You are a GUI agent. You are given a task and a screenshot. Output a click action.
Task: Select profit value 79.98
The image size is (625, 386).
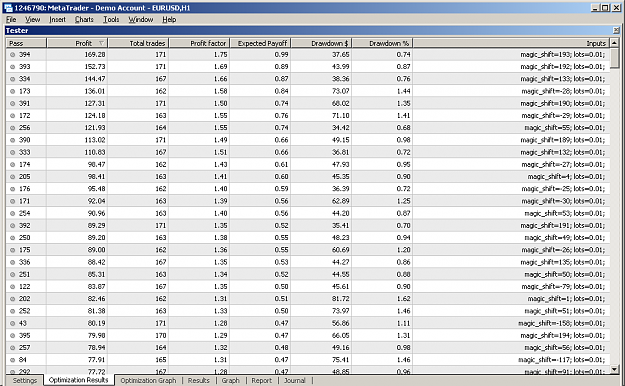tap(96, 335)
